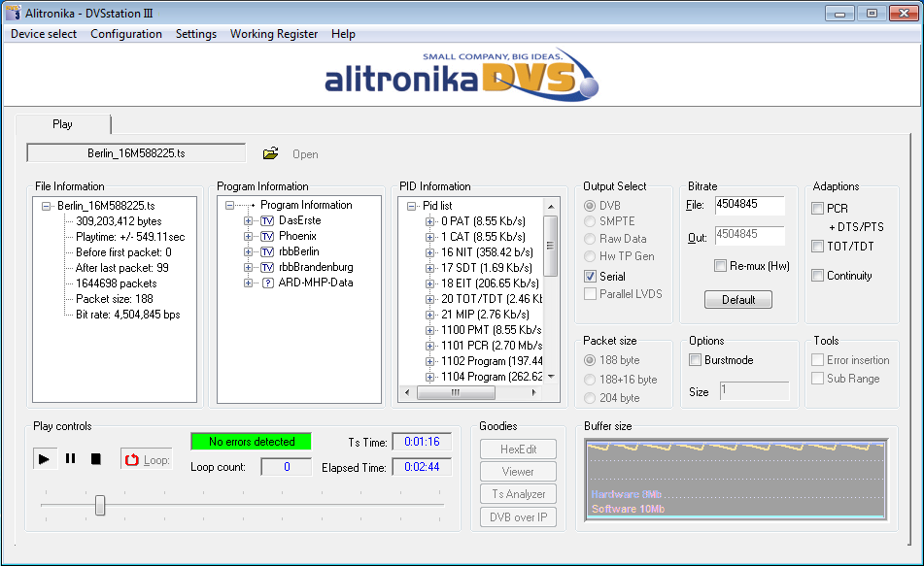Image resolution: width=924 pixels, height=566 pixels.
Task: Collapse the Berlin_16M588225.ts file tree
Action: 47,206
